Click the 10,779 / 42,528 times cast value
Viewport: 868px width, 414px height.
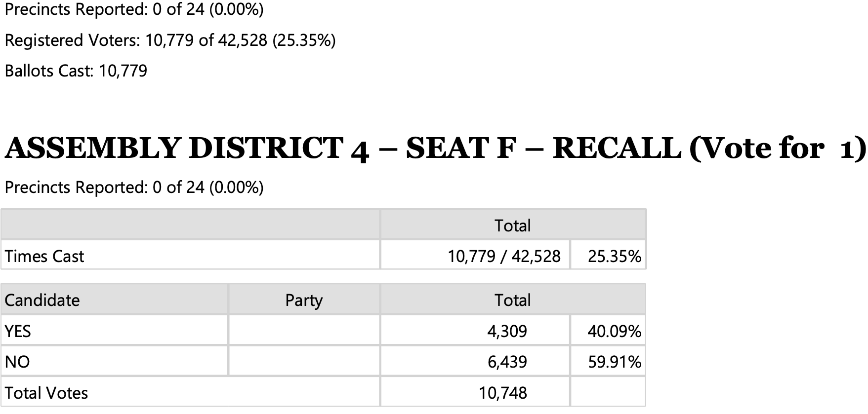click(x=504, y=256)
